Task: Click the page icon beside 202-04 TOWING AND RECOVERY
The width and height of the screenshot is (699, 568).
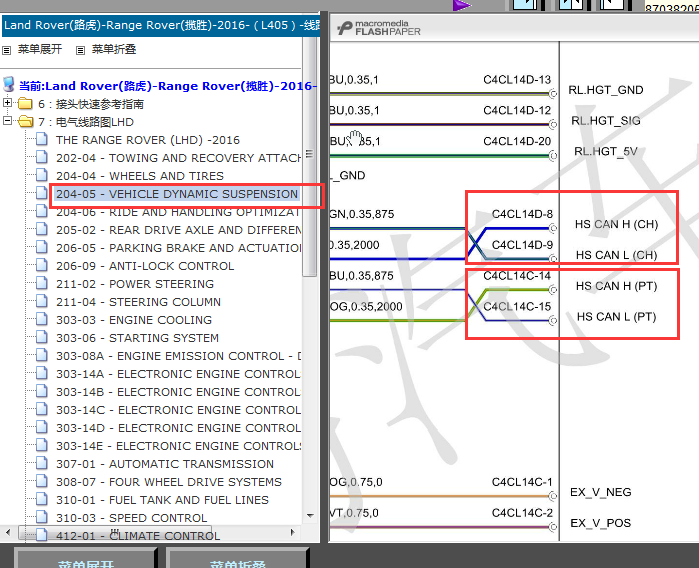Action: (42, 157)
